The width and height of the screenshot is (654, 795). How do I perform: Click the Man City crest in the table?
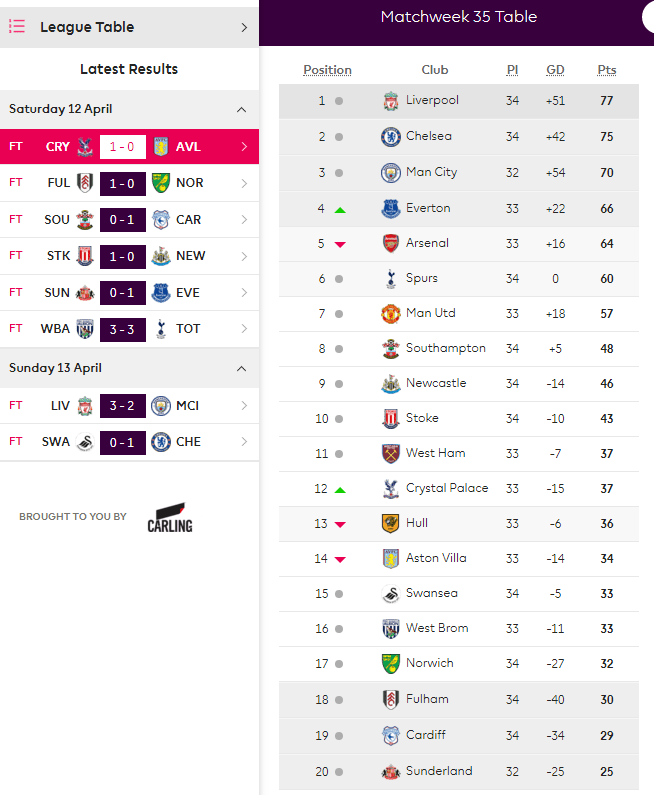pos(390,173)
